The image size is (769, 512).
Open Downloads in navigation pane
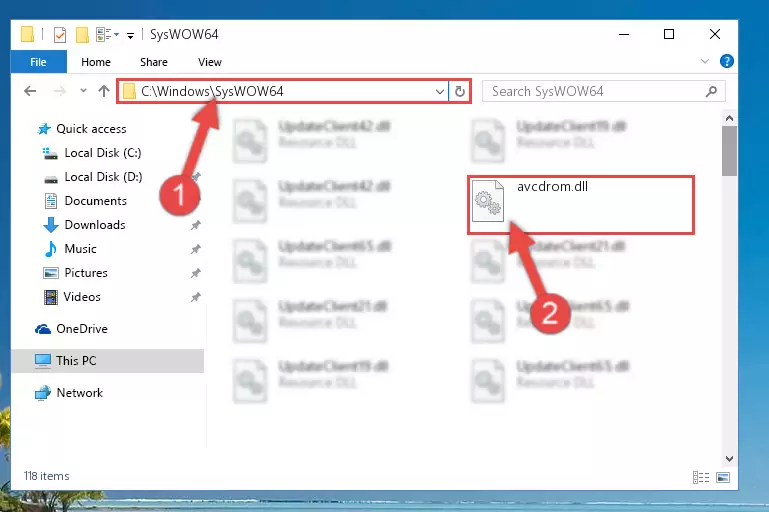click(95, 225)
